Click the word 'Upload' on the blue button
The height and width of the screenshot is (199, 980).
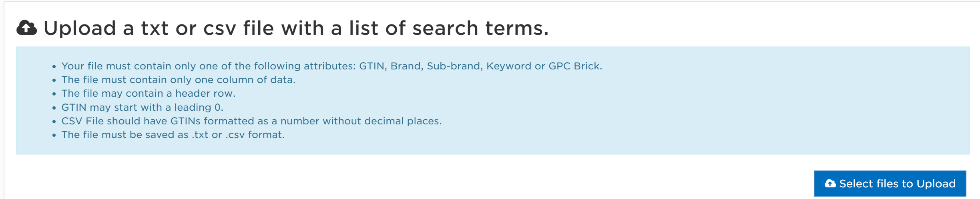point(936,184)
